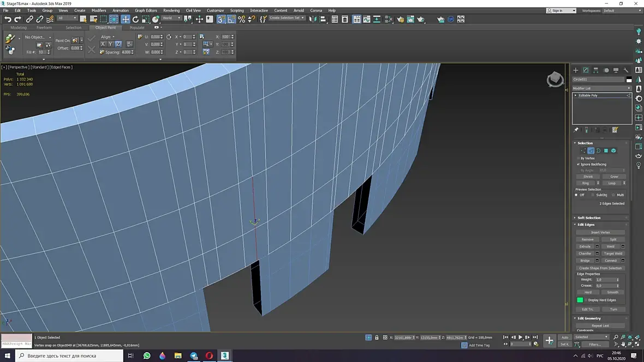The image size is (644, 362).
Task: Switch to the Freeform ribbon tab
Action: click(x=44, y=27)
